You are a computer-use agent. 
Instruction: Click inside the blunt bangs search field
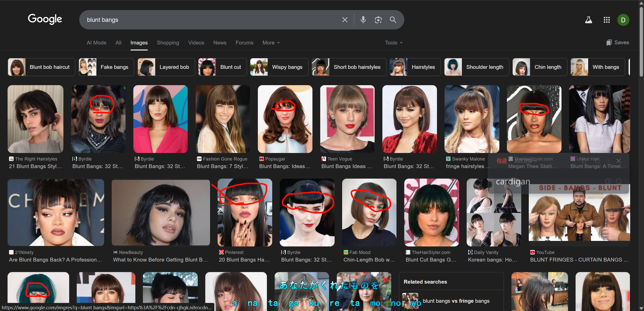pyautogui.click(x=211, y=20)
